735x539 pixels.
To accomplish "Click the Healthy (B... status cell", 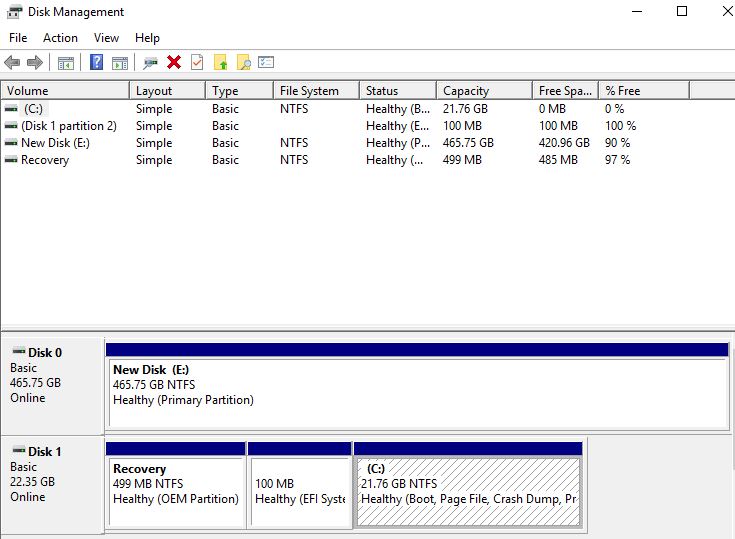I will click(398, 109).
